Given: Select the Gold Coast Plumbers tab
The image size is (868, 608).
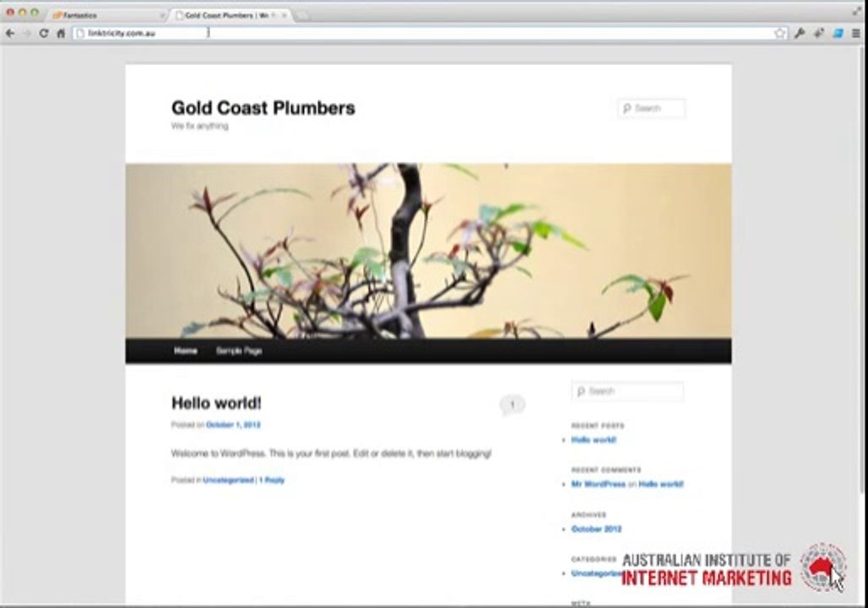Looking at the screenshot, I should click(x=230, y=15).
